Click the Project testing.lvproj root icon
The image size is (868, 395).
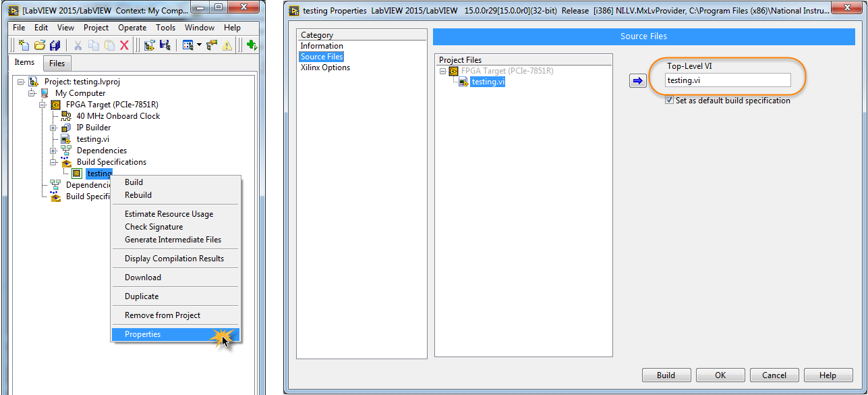(34, 82)
